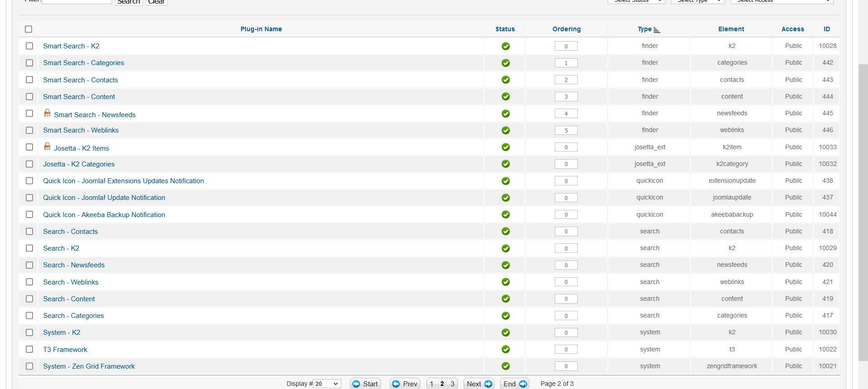
Task: Toggle status icon for Smart Search - Contacts
Action: point(505,80)
